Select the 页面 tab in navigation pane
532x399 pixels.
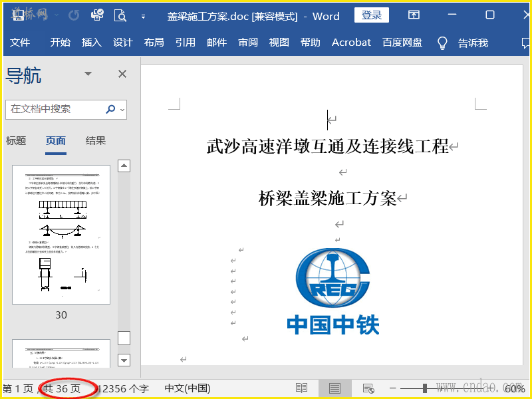pyautogui.click(x=56, y=140)
